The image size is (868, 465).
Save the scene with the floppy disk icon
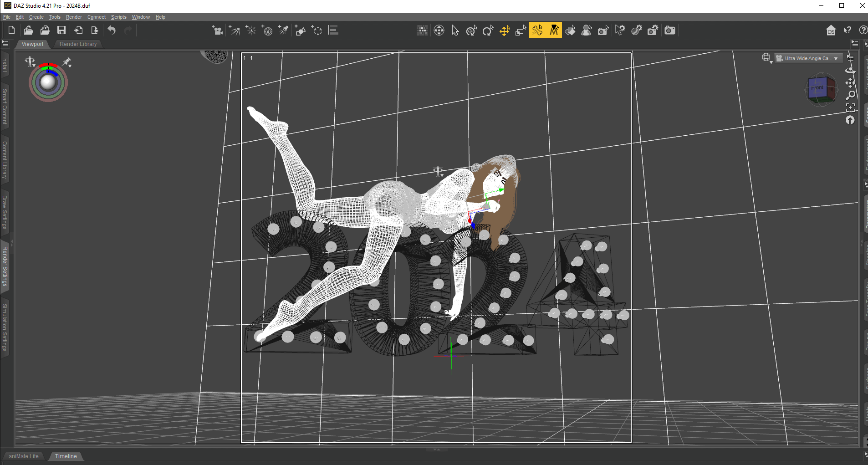coord(61,31)
